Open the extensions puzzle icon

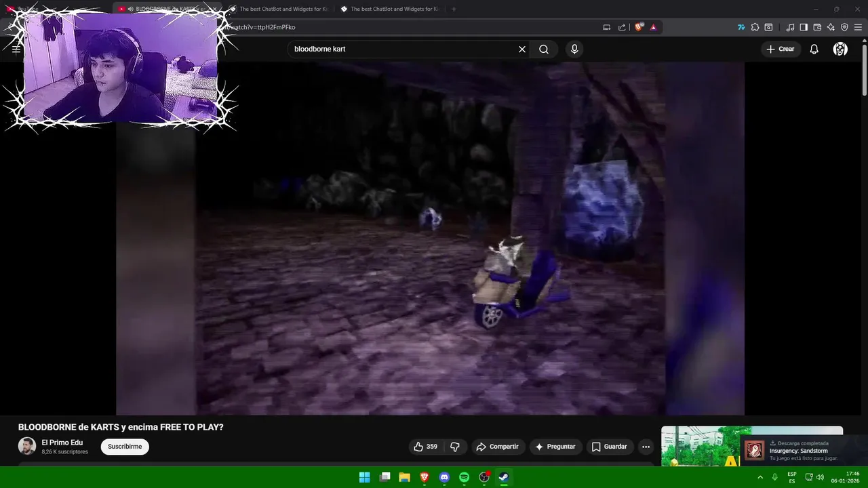755,27
